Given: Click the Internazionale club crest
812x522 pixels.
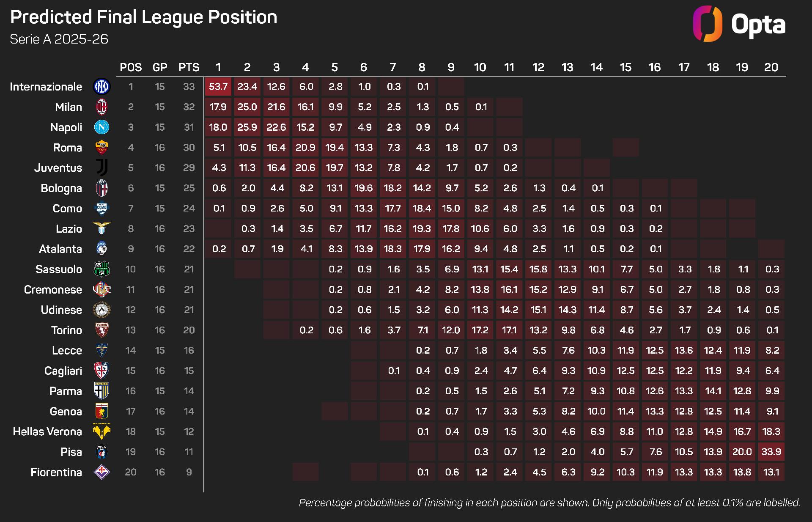Looking at the screenshot, I should click(x=101, y=87).
